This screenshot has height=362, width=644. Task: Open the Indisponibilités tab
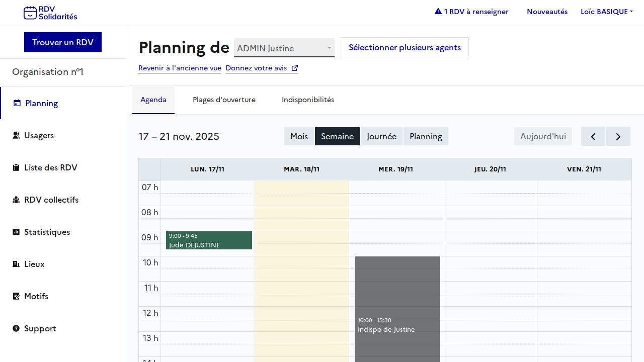tap(308, 100)
